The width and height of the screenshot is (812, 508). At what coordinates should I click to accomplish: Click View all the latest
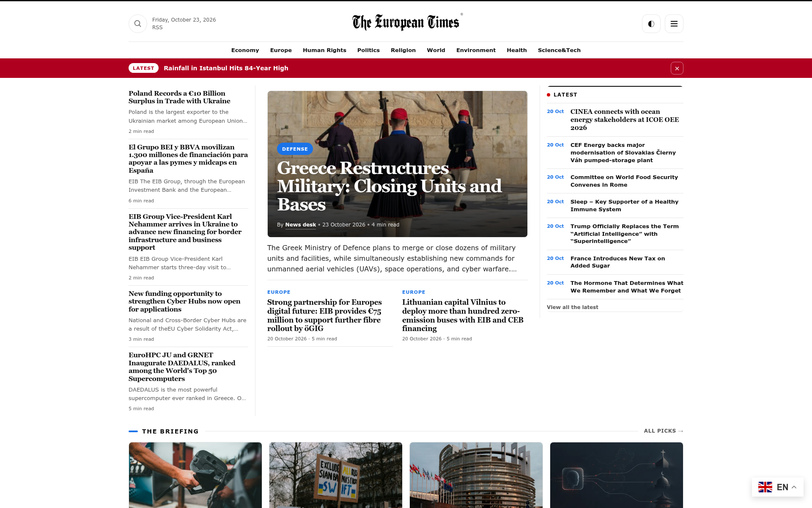click(572, 307)
